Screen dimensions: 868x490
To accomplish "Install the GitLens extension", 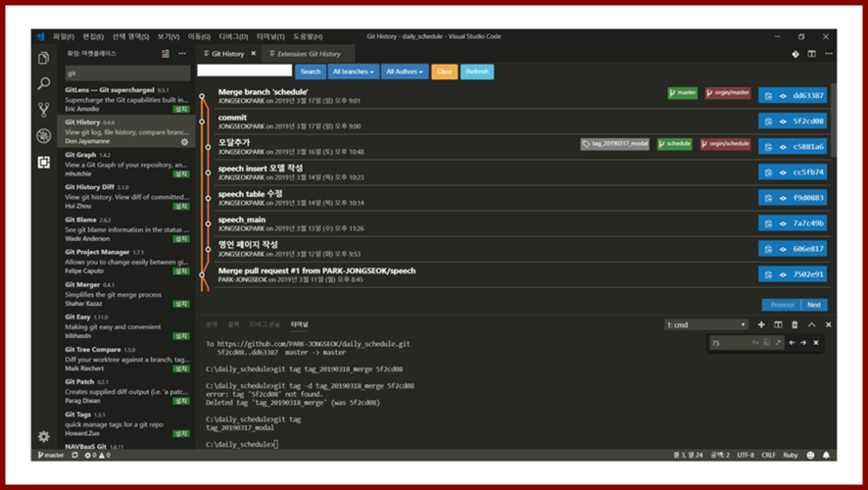I will coord(181,110).
